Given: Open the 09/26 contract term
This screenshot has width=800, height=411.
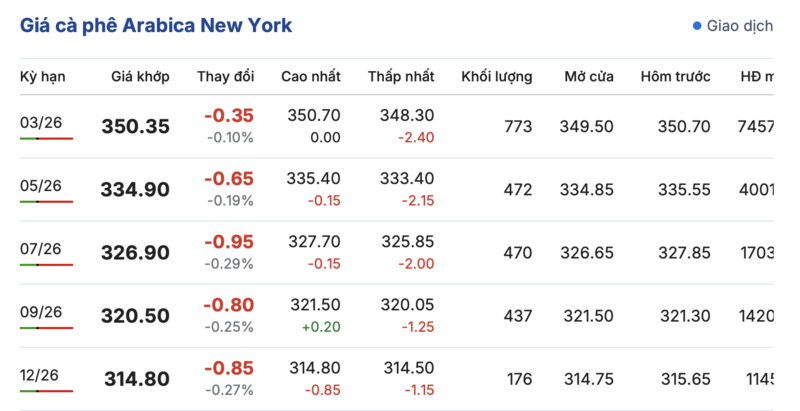Looking at the screenshot, I should (41, 311).
